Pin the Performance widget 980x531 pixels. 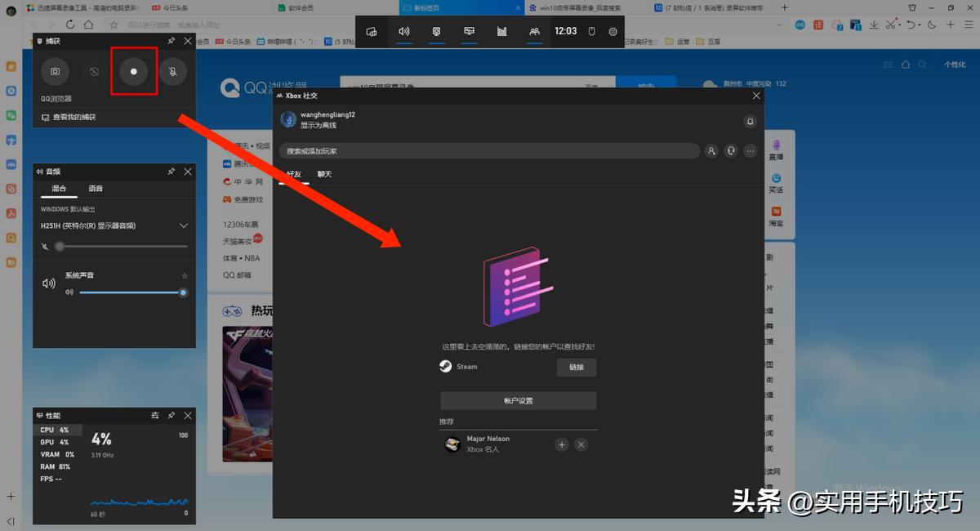(171, 416)
